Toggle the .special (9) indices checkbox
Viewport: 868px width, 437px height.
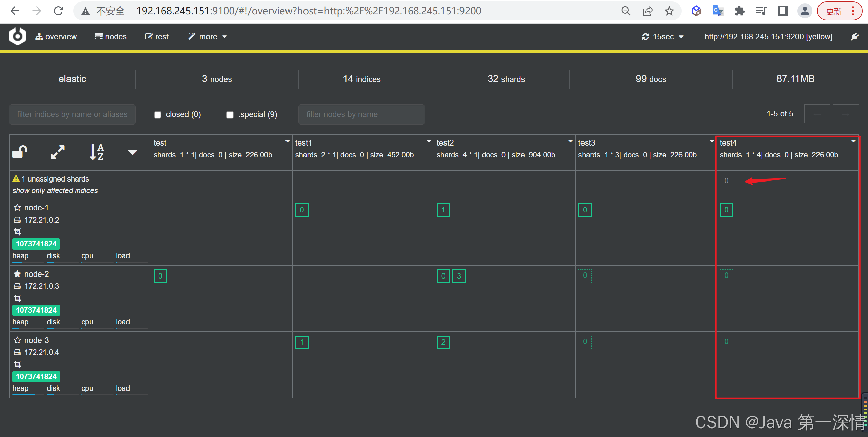[230, 115]
